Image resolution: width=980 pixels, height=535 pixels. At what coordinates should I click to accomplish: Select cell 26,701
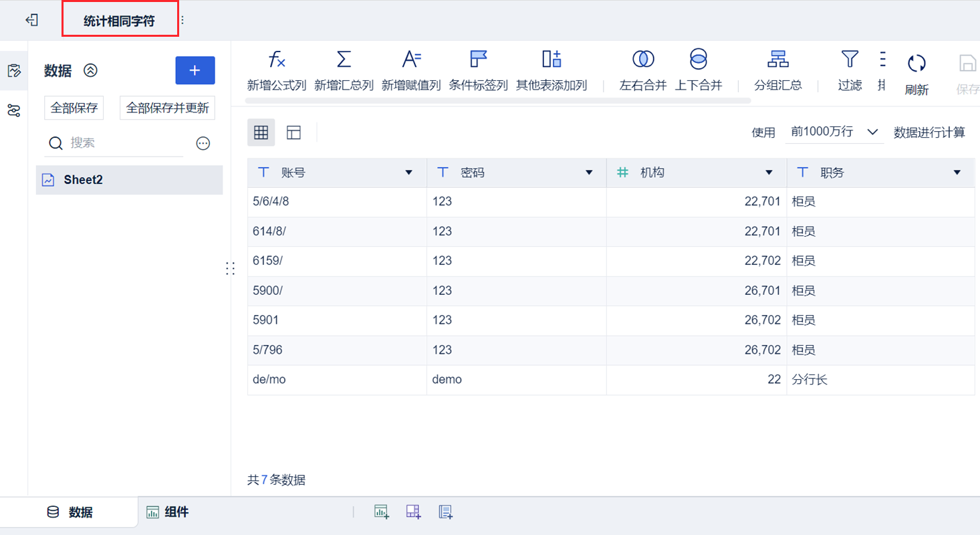tap(697, 291)
